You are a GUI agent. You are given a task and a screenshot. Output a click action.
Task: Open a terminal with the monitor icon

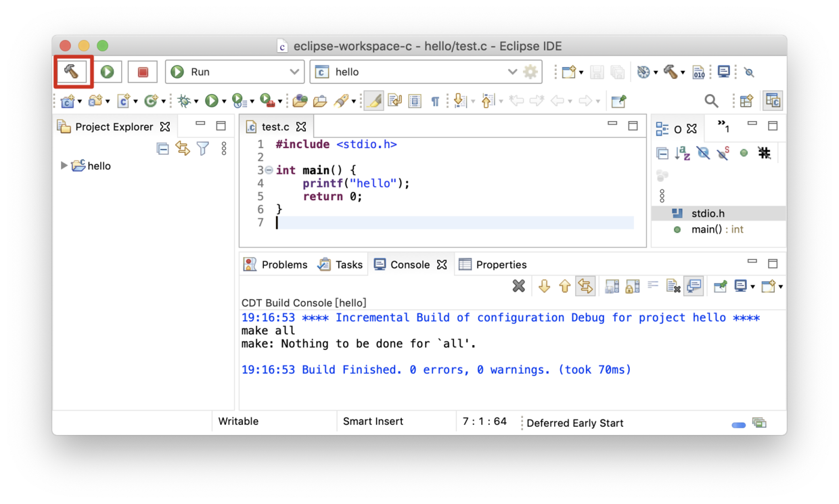(724, 72)
